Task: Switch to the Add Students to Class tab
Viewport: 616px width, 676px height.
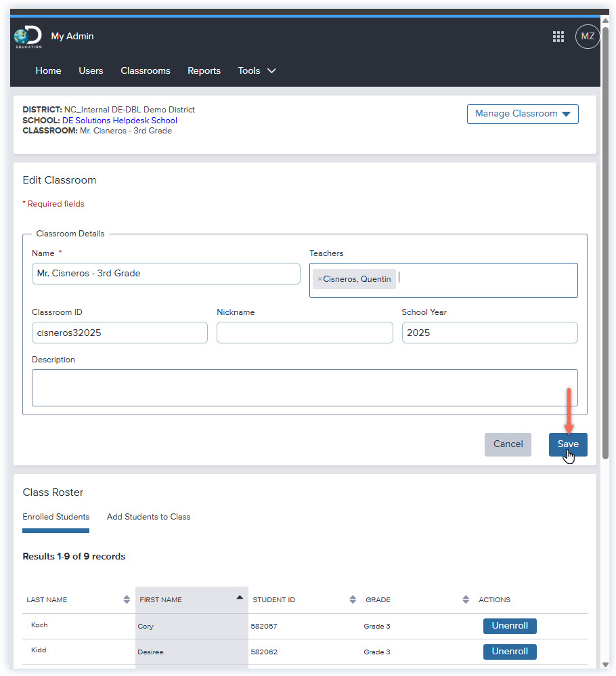Action: tap(148, 517)
